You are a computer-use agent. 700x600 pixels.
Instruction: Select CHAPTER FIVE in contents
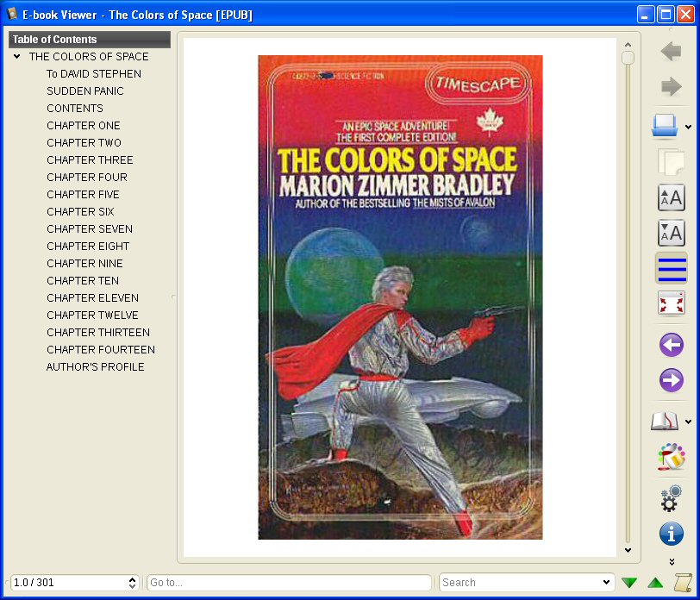(x=83, y=195)
